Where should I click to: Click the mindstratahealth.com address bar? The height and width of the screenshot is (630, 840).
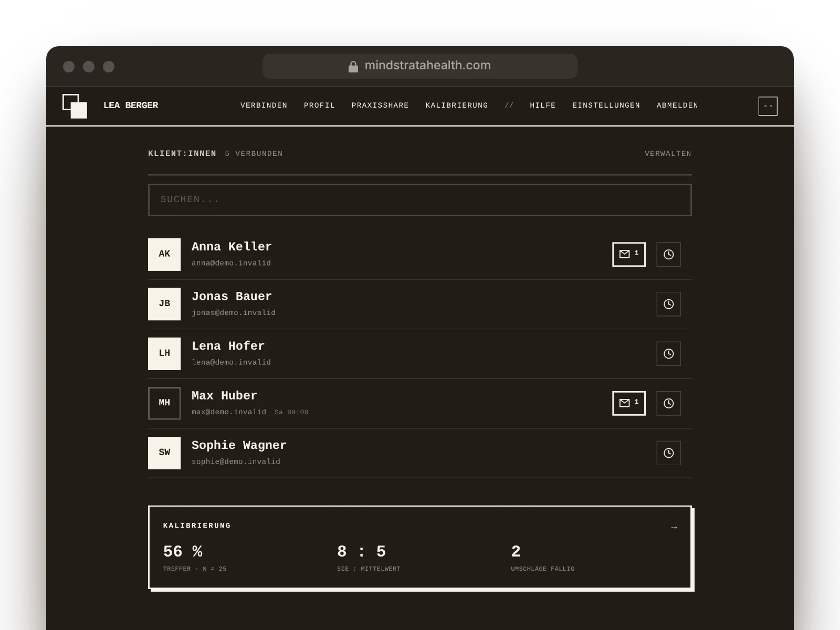pos(420,66)
